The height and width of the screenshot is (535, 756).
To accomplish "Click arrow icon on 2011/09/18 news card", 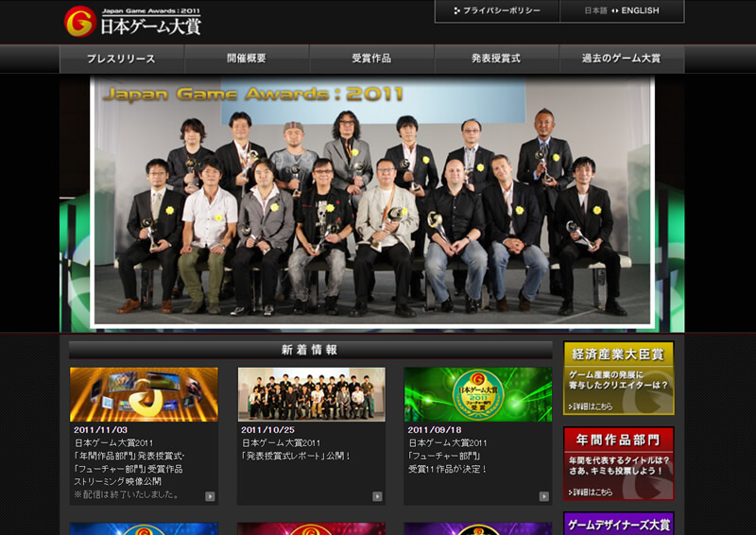I will click(544, 496).
